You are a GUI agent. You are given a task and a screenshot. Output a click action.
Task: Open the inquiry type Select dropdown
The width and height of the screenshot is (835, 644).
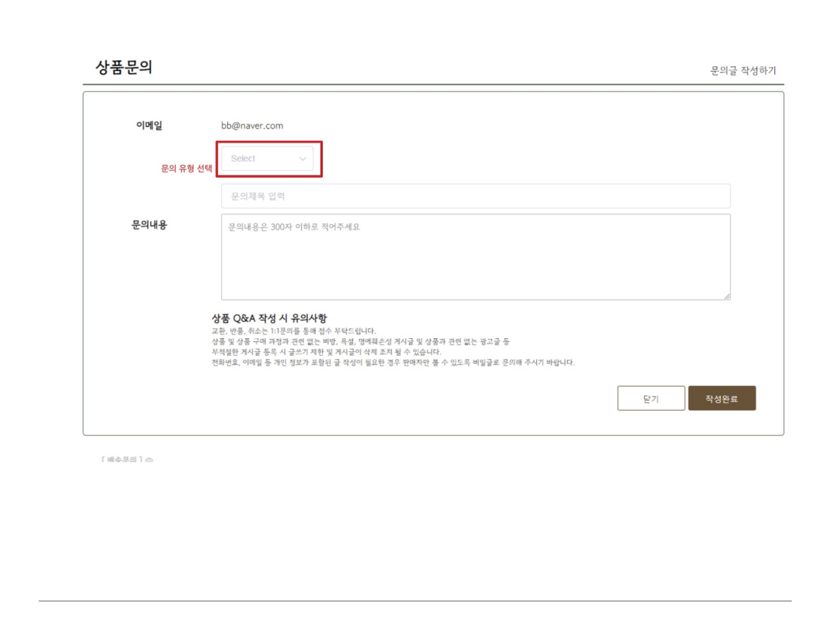tap(267, 159)
